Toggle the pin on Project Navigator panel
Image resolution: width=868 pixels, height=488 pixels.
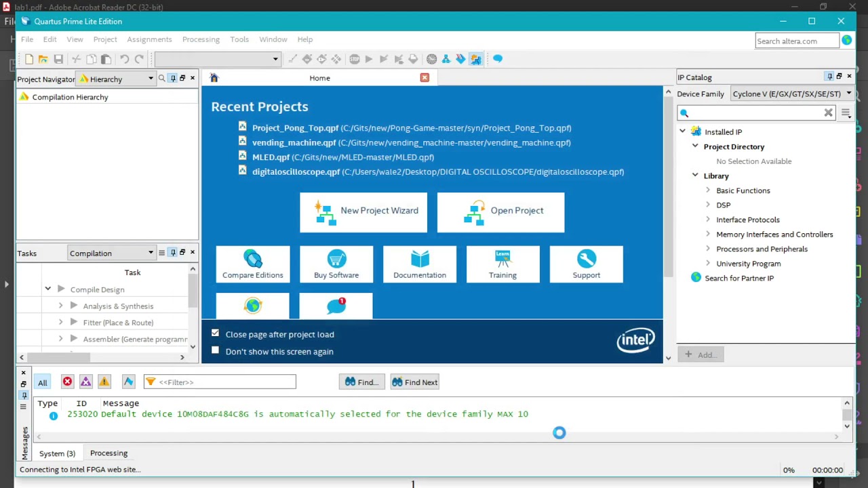(173, 79)
